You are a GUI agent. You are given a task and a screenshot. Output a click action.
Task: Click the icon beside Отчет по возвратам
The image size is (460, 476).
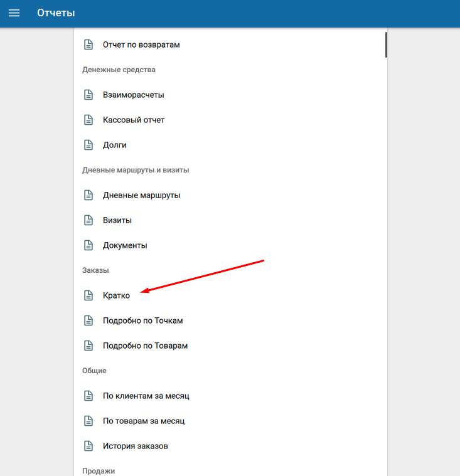point(88,45)
